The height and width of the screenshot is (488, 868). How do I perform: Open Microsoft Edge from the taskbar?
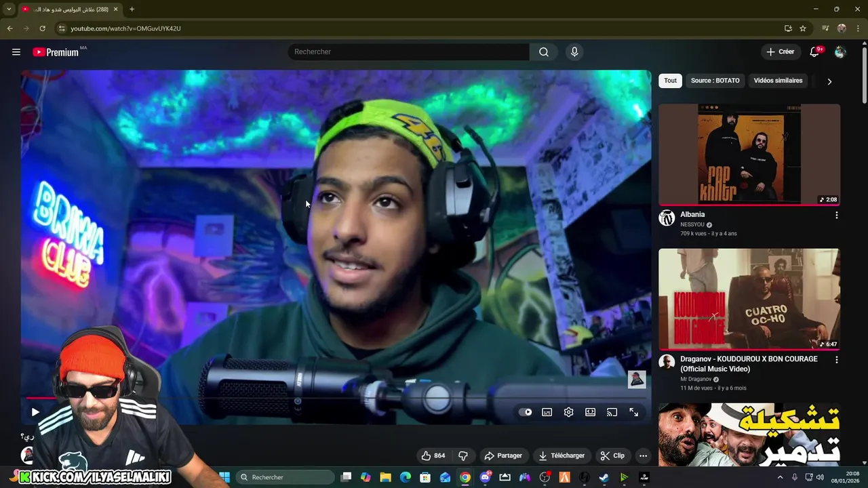click(x=406, y=477)
